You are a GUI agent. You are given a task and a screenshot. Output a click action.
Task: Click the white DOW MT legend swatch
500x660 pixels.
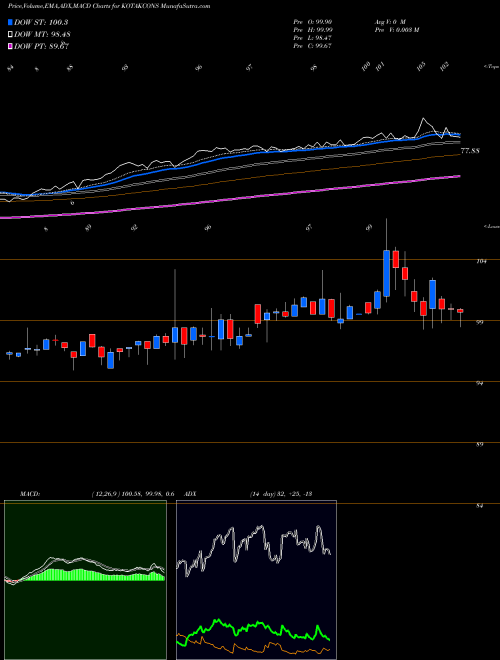[x=10, y=34]
